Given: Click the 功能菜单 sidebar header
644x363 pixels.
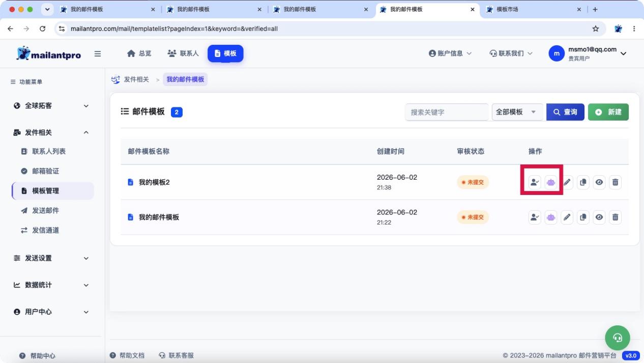Looking at the screenshot, I should tap(27, 82).
